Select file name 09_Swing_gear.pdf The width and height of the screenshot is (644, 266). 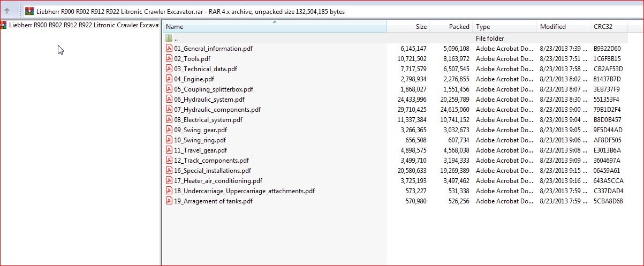[201, 130]
